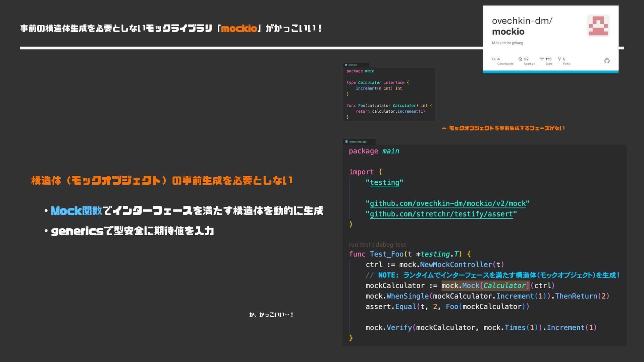Viewport: 644px width, 362px height.
Task: Open the stretchr/testify/assert import link
Action: tap(441, 214)
